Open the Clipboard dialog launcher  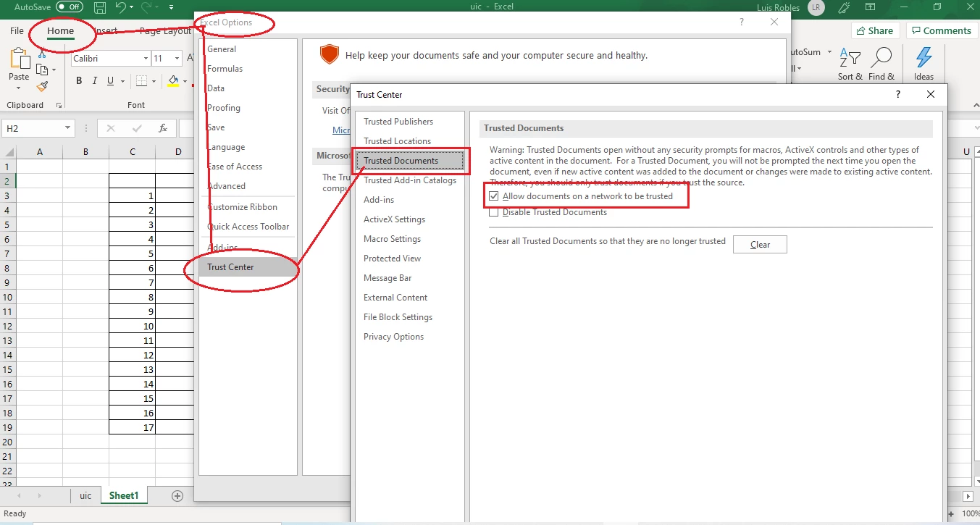[x=58, y=106]
